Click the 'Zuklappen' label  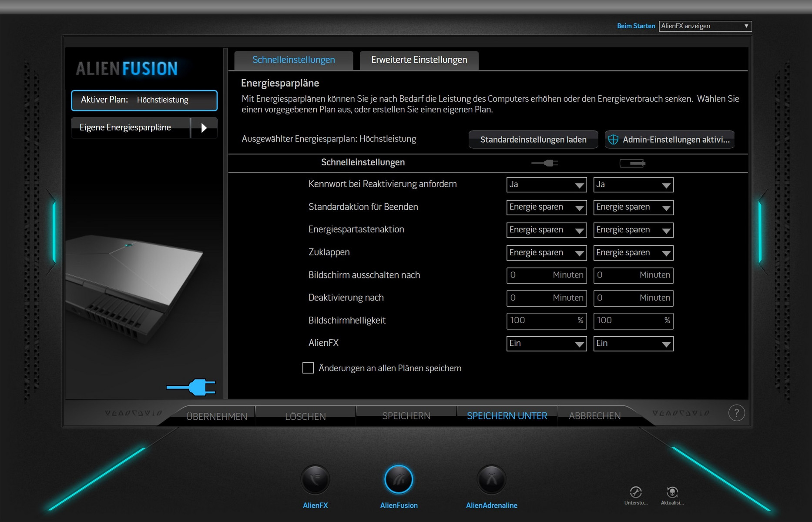(x=329, y=252)
